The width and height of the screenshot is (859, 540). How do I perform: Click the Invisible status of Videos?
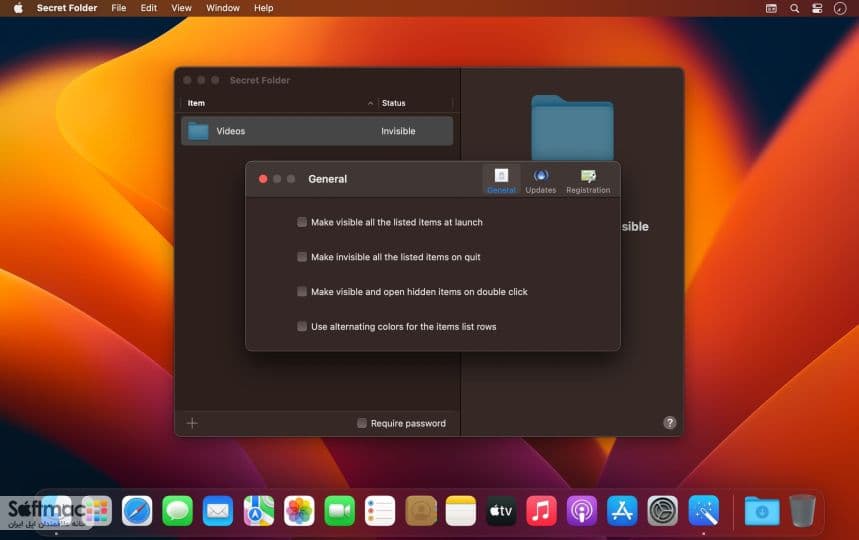tap(398, 131)
